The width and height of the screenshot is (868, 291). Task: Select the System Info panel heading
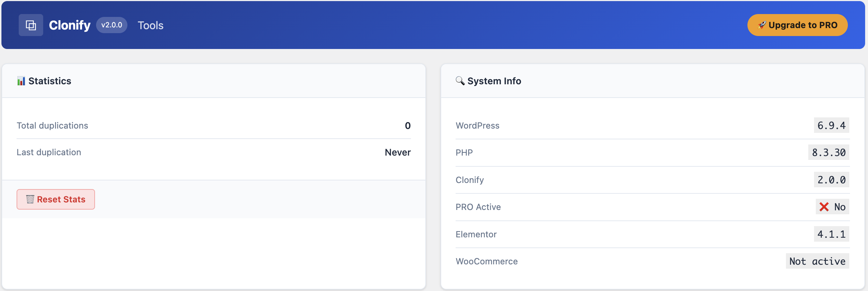(494, 81)
